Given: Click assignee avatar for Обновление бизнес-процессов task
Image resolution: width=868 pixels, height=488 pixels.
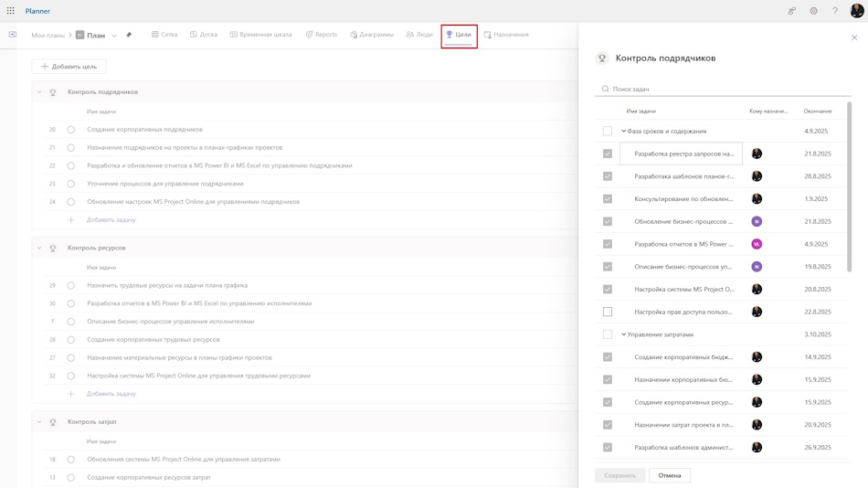Looking at the screenshot, I should tap(757, 221).
